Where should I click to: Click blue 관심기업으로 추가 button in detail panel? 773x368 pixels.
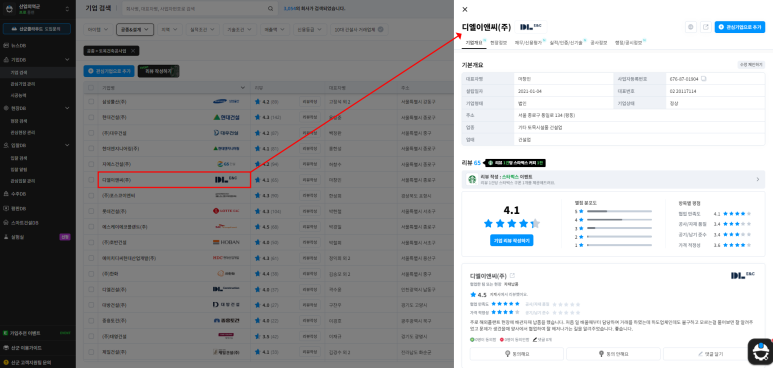(x=739, y=27)
